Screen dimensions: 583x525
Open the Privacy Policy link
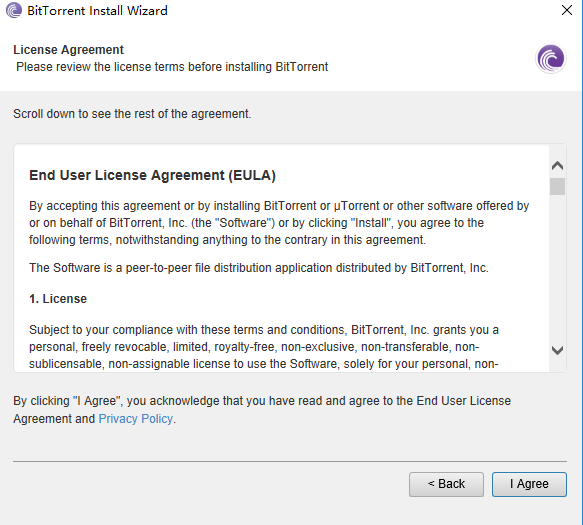click(x=136, y=419)
